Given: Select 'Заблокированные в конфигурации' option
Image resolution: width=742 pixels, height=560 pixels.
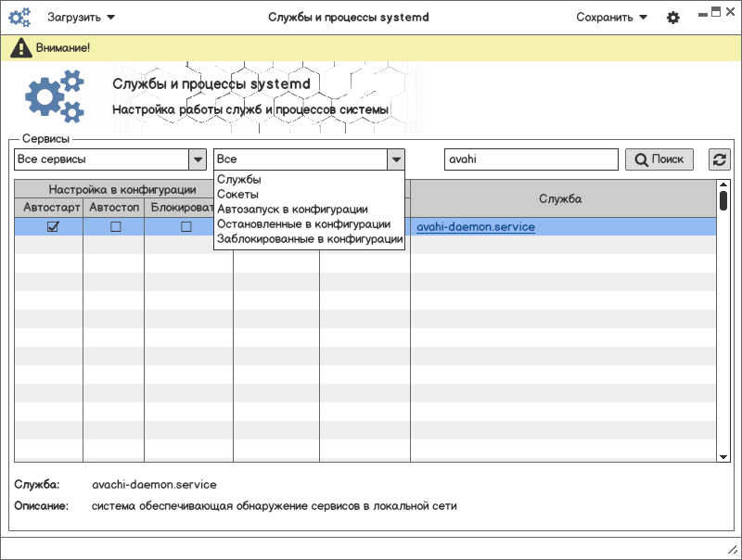Looking at the screenshot, I should (x=309, y=239).
